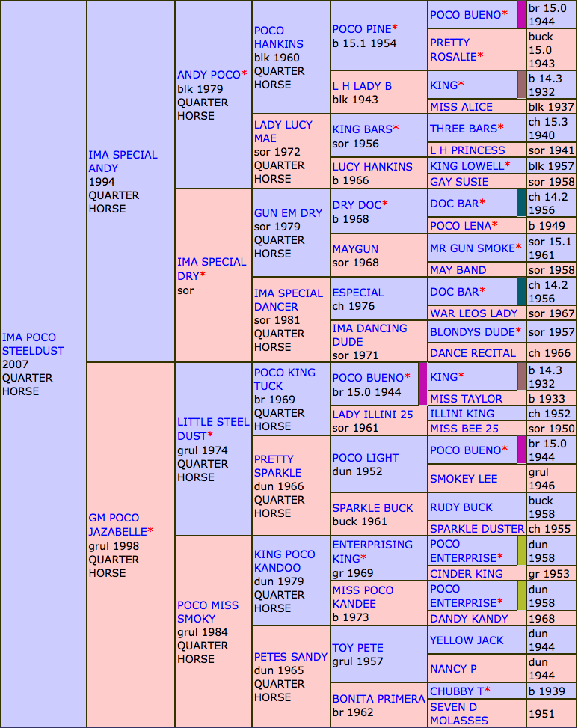Click the asterisk next to DRY DOC
This screenshot has height=728, width=578.
pyautogui.click(x=385, y=204)
